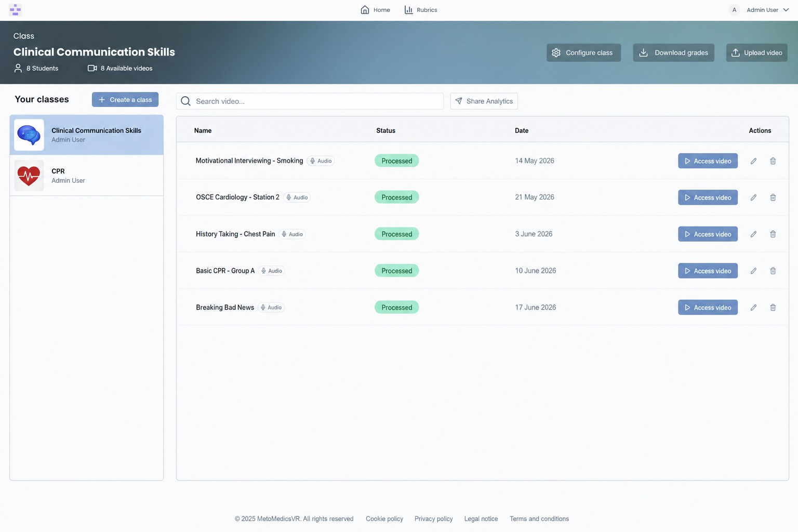
Task: Access video for Basic CPR - Group A
Action: pos(708,271)
